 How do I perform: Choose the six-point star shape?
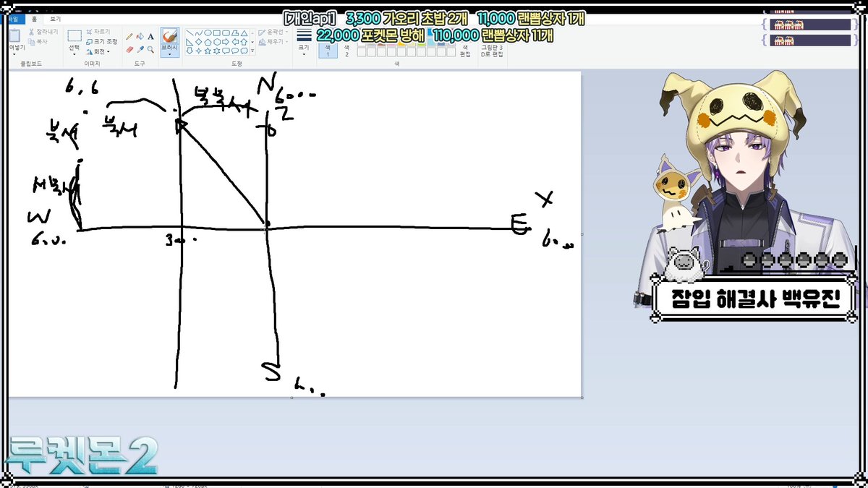pyautogui.click(x=217, y=51)
